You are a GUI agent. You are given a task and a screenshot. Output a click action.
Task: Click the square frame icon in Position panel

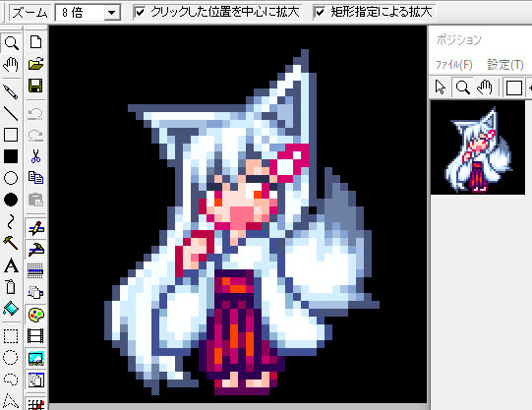514,88
